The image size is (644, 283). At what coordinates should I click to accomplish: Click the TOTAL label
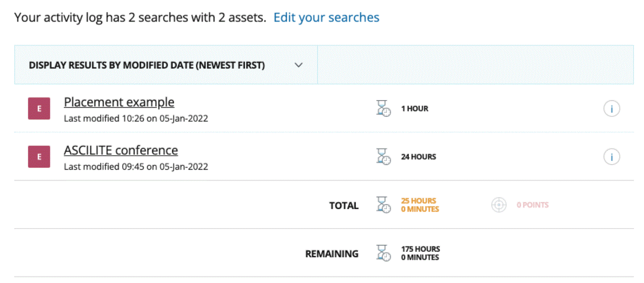[344, 206]
